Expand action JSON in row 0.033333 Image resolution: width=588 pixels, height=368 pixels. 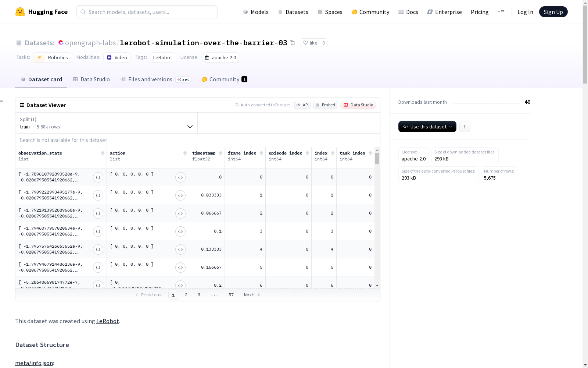180,195
